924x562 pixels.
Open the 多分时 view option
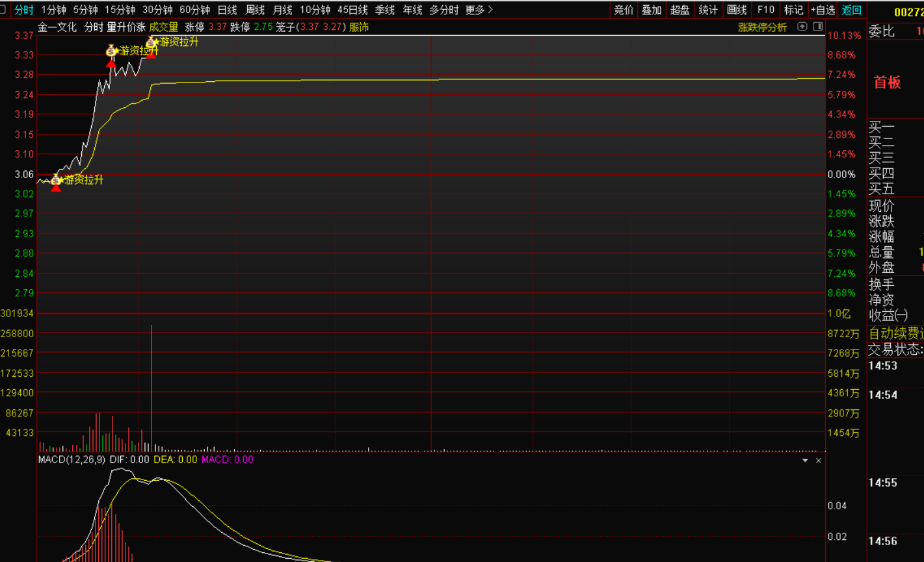tap(443, 10)
